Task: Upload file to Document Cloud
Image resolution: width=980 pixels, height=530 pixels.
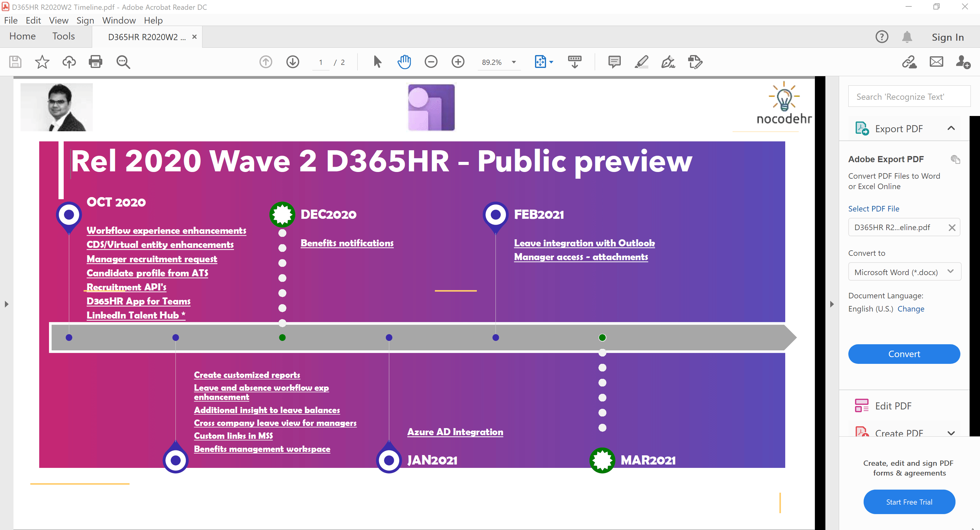Action: click(69, 62)
